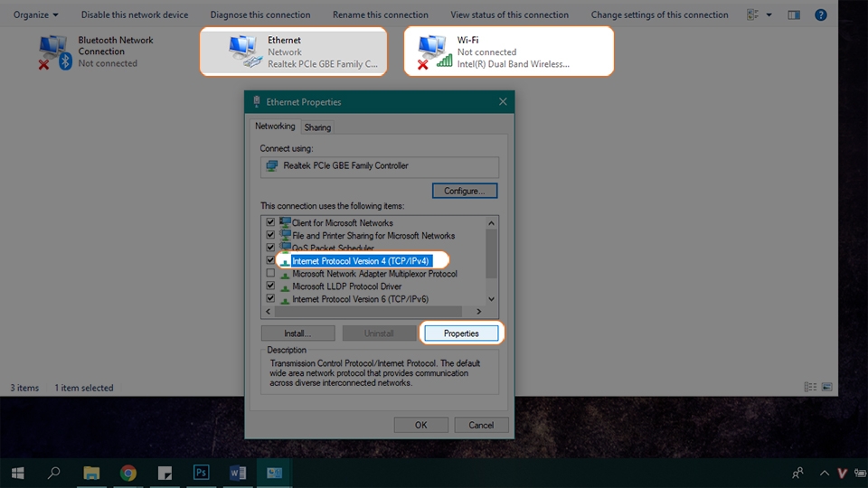Select the Wi-Fi adapter icon

[x=435, y=52]
